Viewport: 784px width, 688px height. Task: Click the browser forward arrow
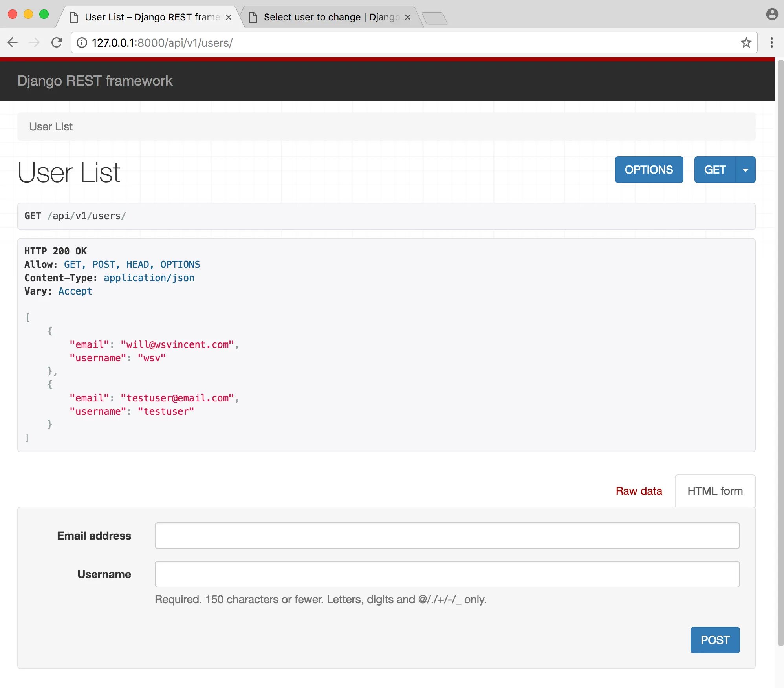coord(35,42)
